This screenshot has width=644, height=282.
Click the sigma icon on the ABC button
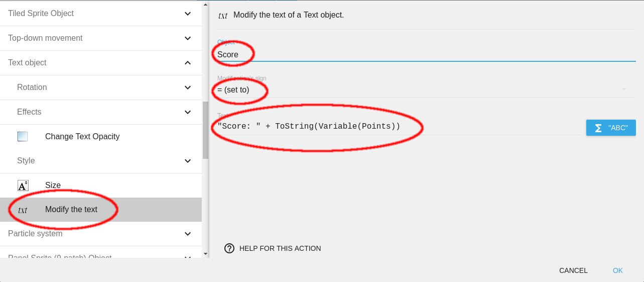click(598, 128)
